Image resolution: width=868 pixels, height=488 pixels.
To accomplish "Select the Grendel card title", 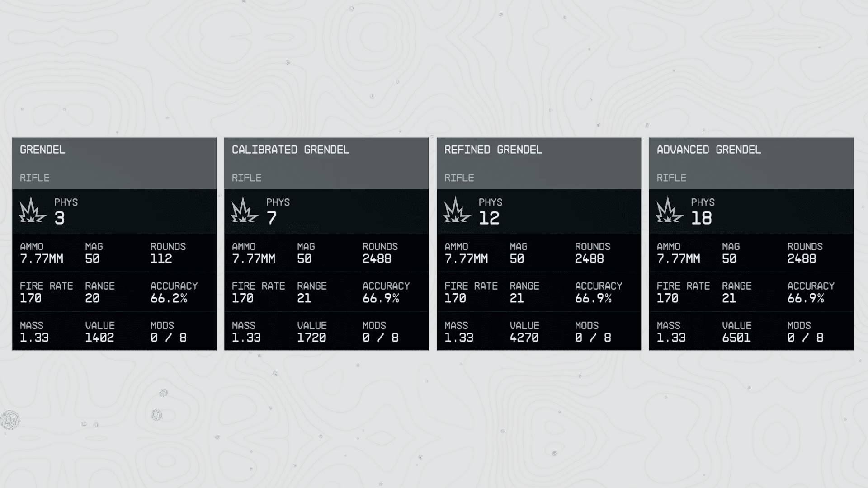I will [42, 150].
